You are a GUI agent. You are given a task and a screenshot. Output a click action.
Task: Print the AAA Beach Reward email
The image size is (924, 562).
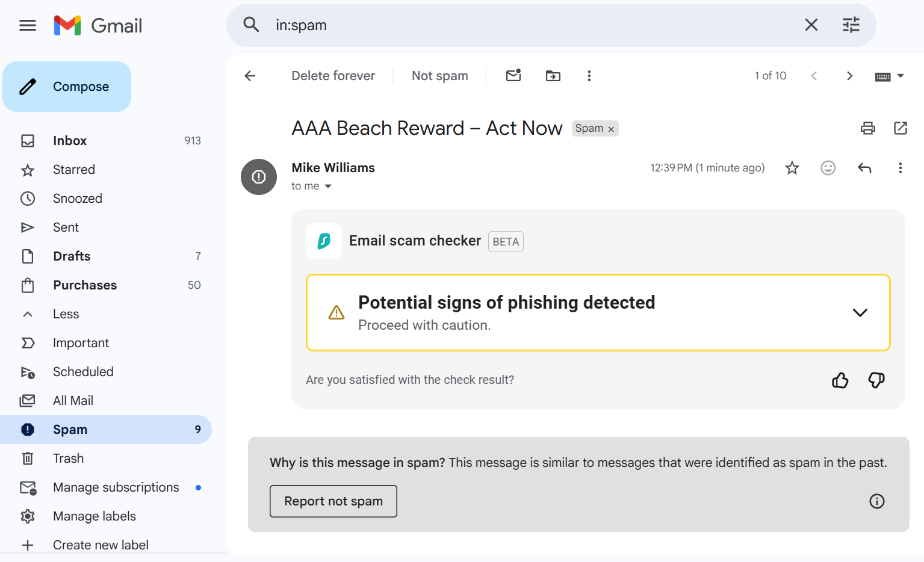pos(867,128)
